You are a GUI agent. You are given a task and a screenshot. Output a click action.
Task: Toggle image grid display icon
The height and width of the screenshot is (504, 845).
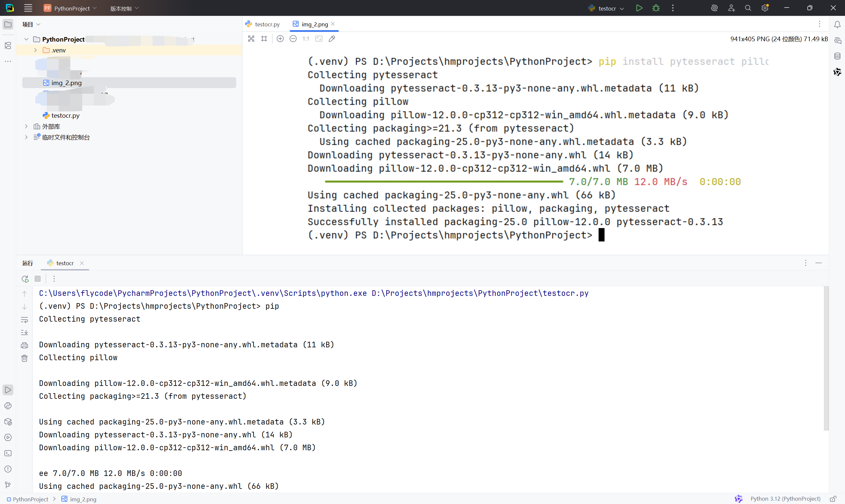(x=264, y=39)
